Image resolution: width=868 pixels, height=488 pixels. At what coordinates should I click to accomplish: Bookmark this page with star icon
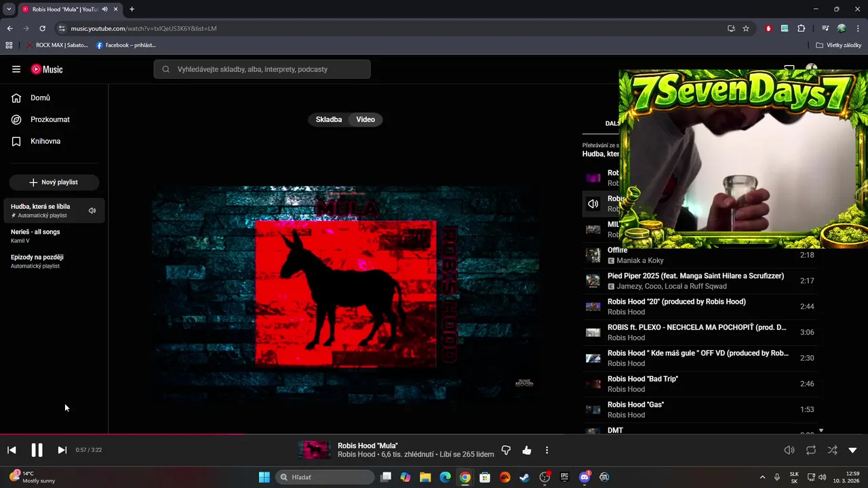click(746, 28)
